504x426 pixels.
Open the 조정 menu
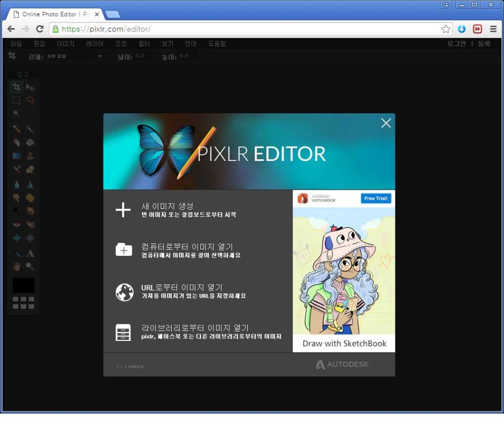coord(121,44)
